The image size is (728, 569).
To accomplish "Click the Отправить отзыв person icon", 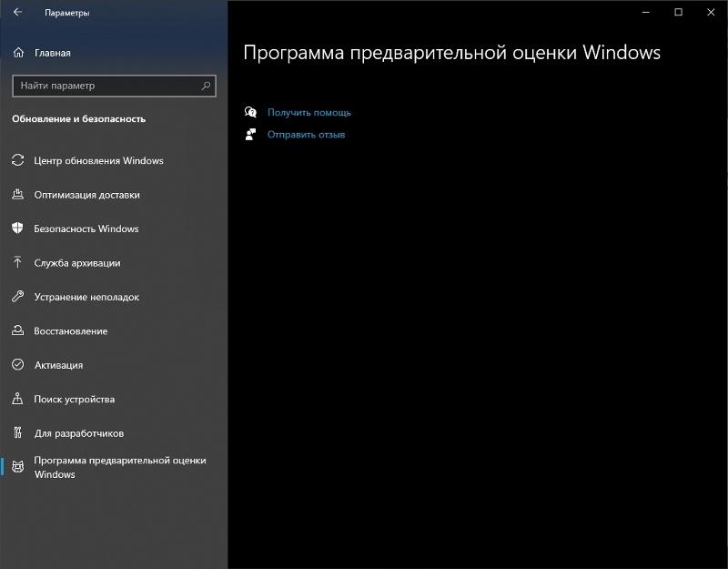I will (x=251, y=134).
